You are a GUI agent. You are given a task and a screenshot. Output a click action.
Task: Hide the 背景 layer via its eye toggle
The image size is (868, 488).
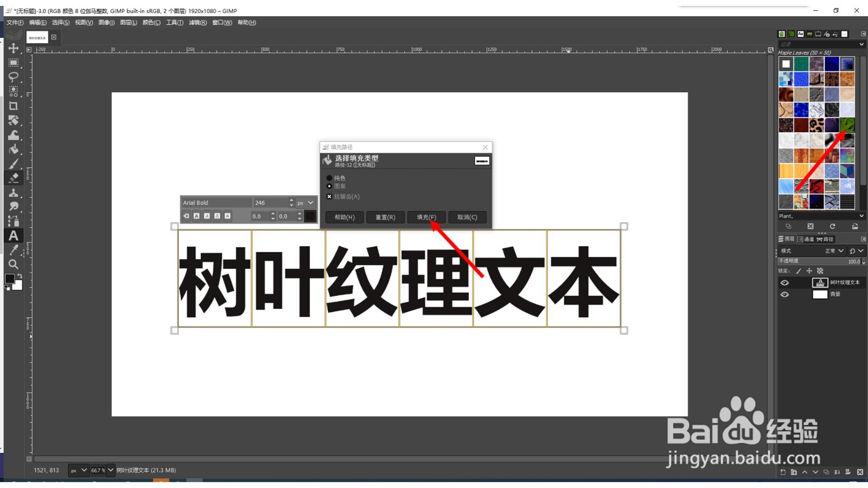click(x=784, y=294)
